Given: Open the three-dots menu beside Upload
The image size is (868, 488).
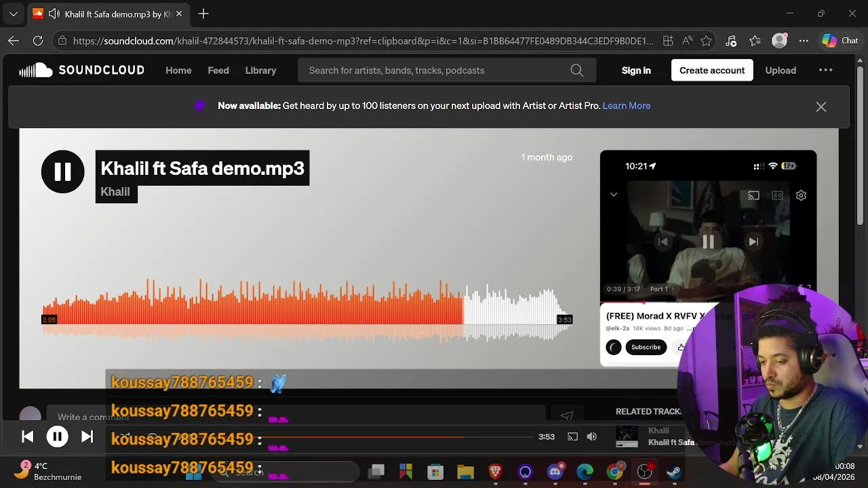Looking at the screenshot, I should [x=825, y=70].
